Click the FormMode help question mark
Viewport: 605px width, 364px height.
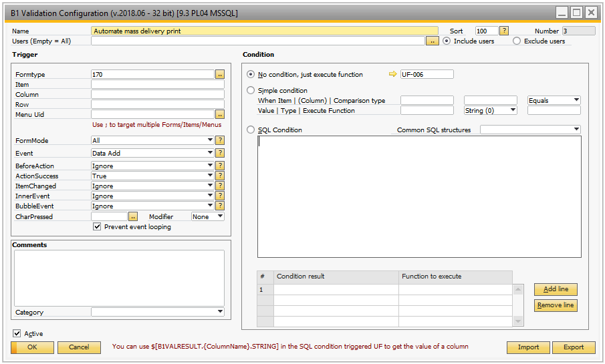click(x=219, y=140)
